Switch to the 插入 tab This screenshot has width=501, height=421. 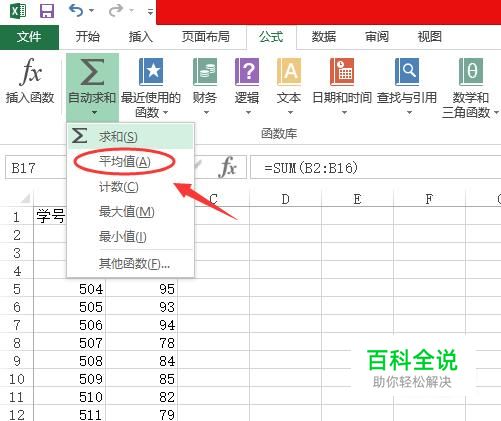pyautogui.click(x=140, y=37)
